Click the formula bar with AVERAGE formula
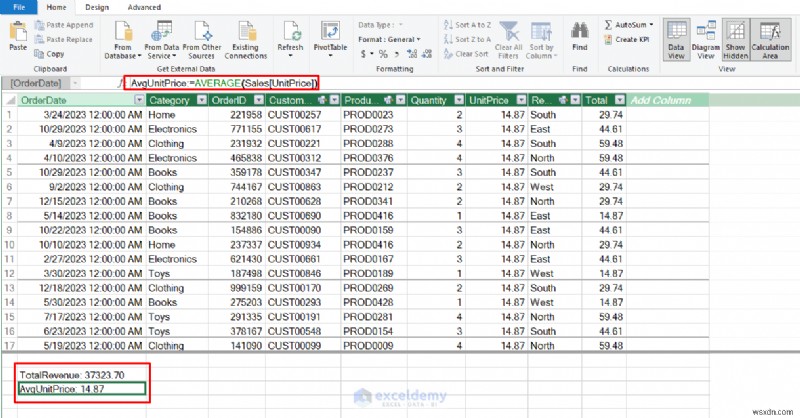Image resolution: width=800 pixels, height=418 pixels. [x=221, y=83]
